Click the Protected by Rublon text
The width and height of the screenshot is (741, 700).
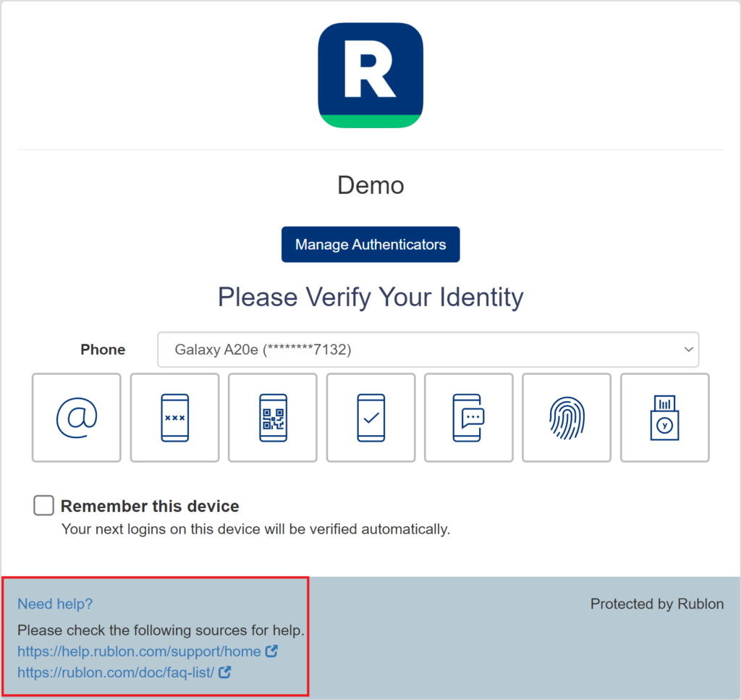[656, 604]
